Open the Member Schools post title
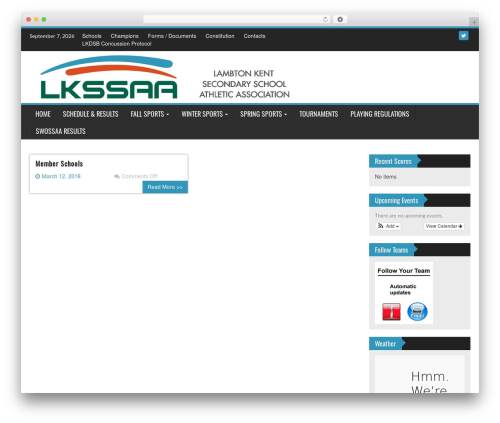500x423 pixels. point(59,164)
